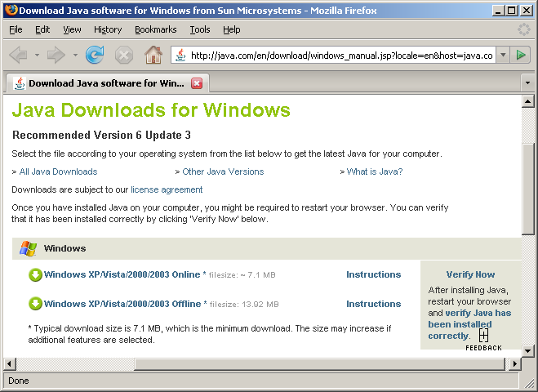Click the window resize grip corner
This screenshot has width=538, height=392.
pyautogui.click(x=528, y=383)
